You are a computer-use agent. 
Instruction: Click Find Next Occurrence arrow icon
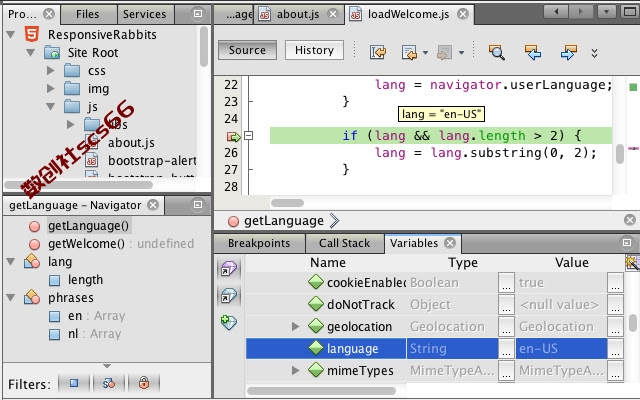569,52
